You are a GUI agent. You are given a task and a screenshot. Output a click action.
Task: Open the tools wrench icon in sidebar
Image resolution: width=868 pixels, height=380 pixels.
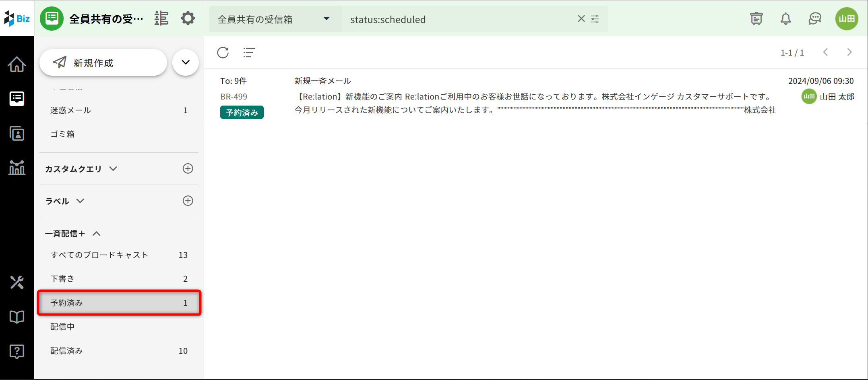(17, 282)
